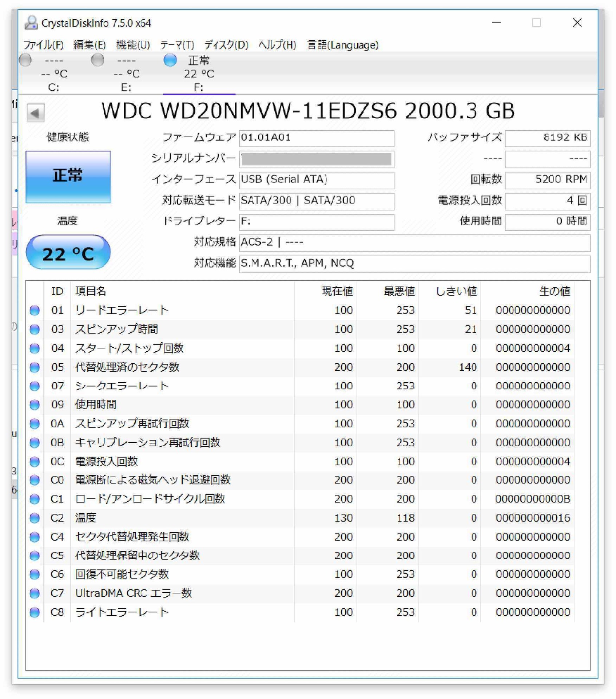Click raw value 000000000016 in 温度 row
616x699 pixels.
point(533,518)
